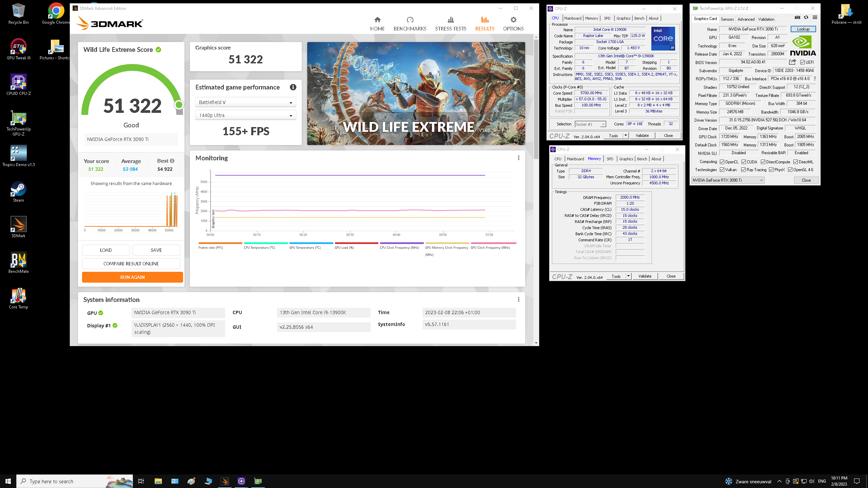Switch to the Bench tab in the upper CPU-Z window
868x488 pixels.
point(639,18)
